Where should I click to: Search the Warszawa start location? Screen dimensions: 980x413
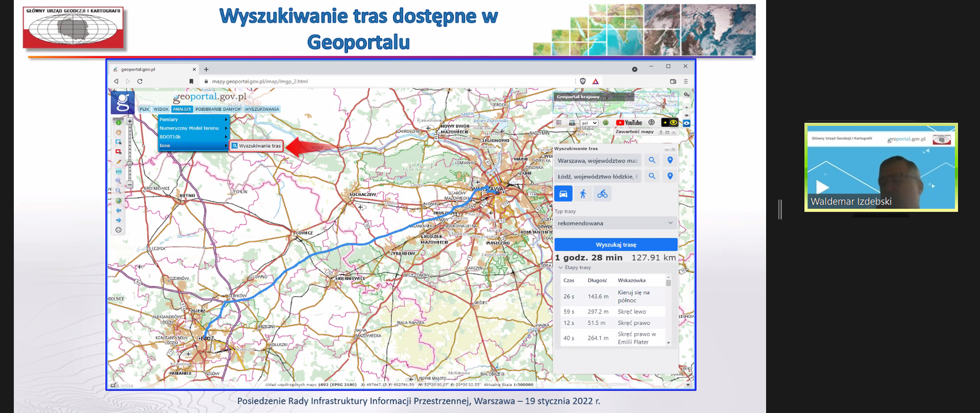pyautogui.click(x=652, y=160)
